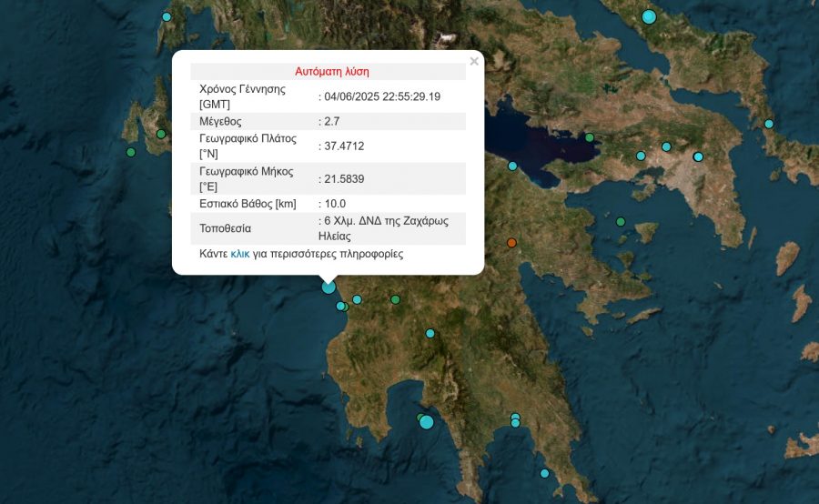The height and width of the screenshot is (504, 819).
Task: Close the earthquake info popup
Action: pyautogui.click(x=473, y=62)
